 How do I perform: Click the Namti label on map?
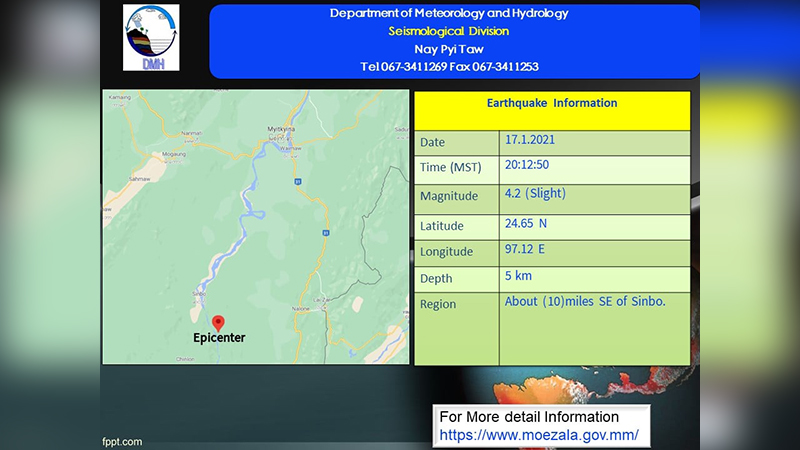pos(192,133)
